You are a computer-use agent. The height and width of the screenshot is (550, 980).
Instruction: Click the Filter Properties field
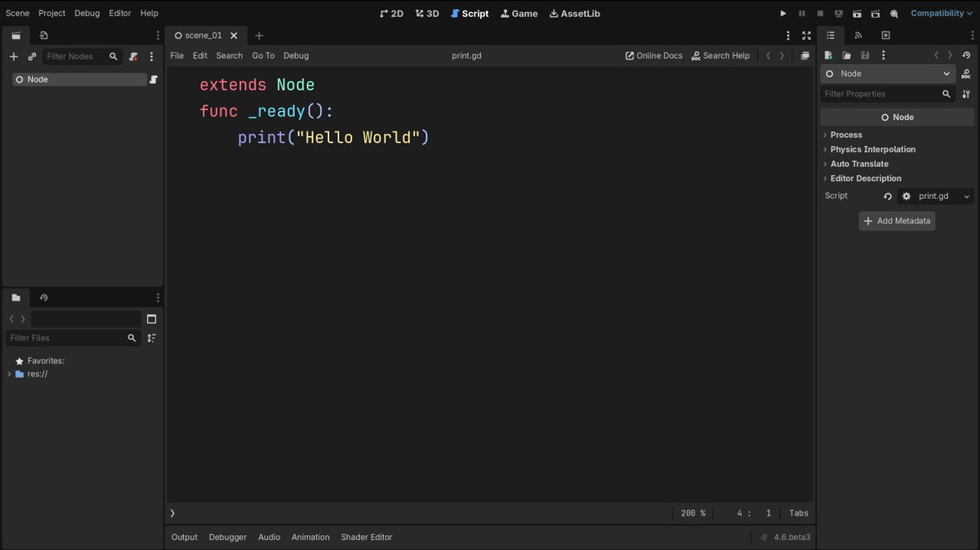click(888, 94)
